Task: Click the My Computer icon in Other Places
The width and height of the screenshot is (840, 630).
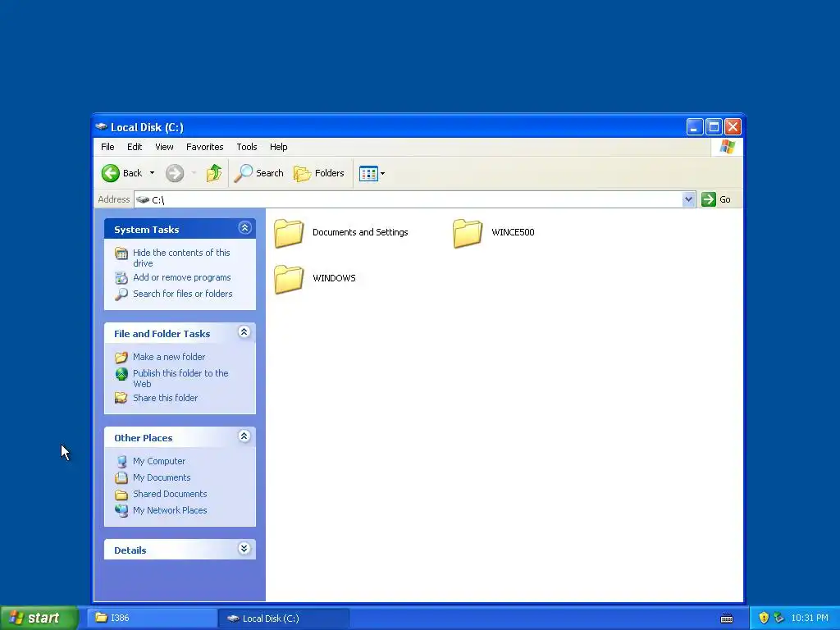Action: pos(121,461)
